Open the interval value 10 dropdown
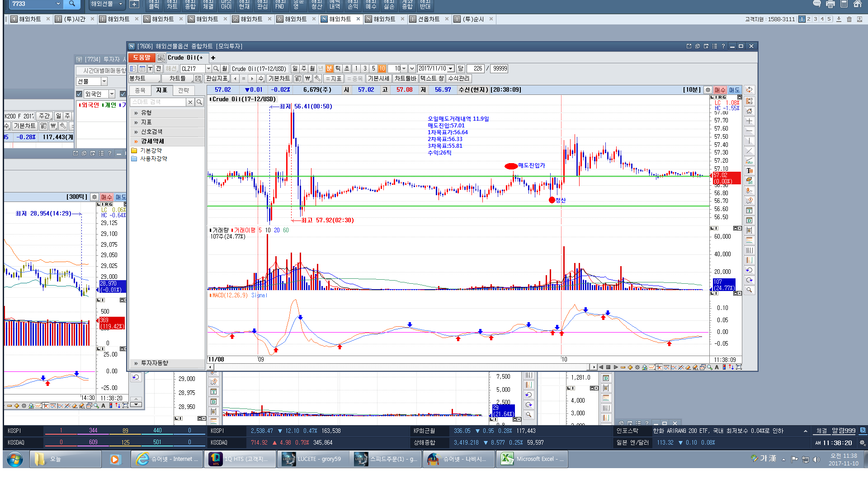Image resolution: width=868 pixels, height=488 pixels. [404, 69]
